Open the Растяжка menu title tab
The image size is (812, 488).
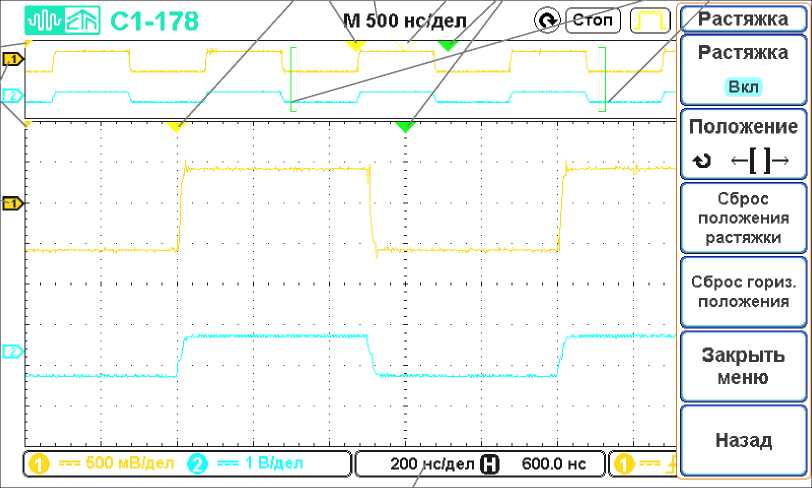[743, 18]
